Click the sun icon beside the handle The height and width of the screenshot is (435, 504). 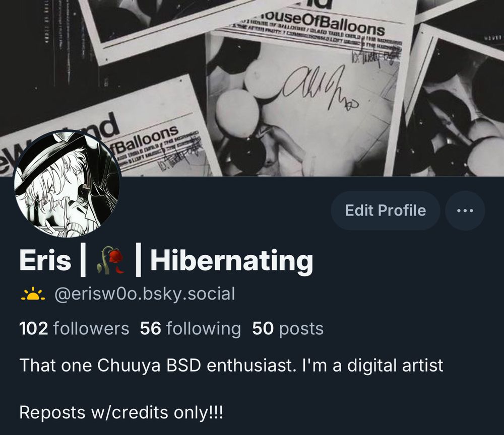tap(33, 295)
